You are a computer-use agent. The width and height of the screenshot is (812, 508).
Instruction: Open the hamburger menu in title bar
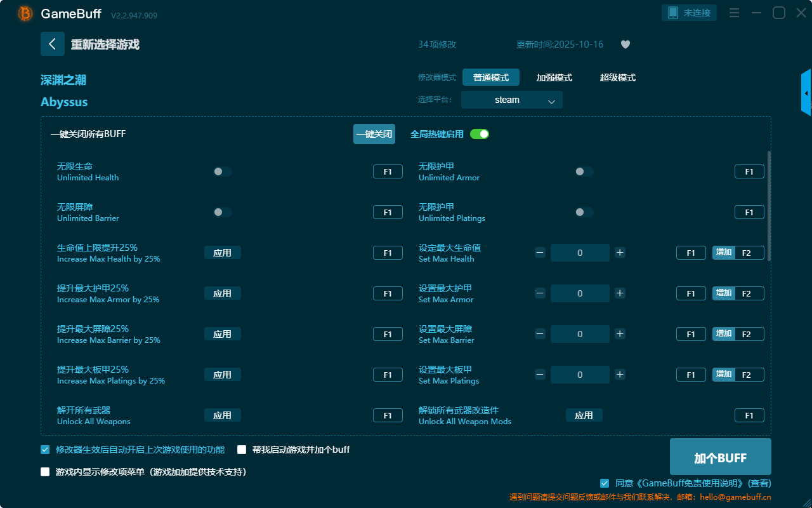click(734, 13)
